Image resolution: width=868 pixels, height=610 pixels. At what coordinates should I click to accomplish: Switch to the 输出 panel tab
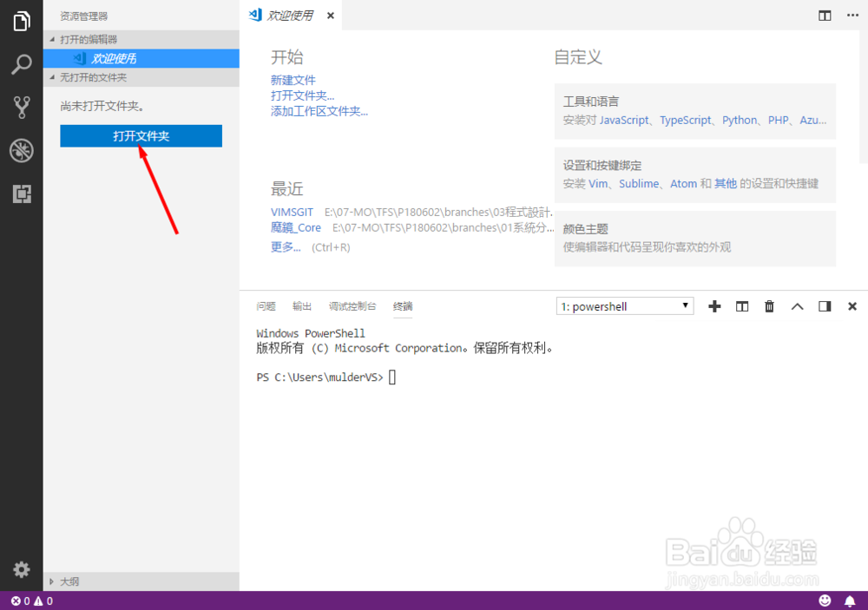301,305
